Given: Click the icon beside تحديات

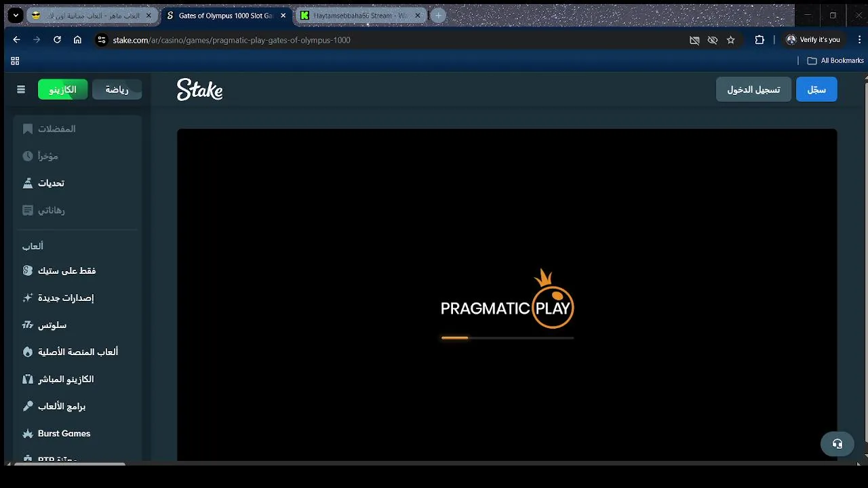Looking at the screenshot, I should point(28,183).
